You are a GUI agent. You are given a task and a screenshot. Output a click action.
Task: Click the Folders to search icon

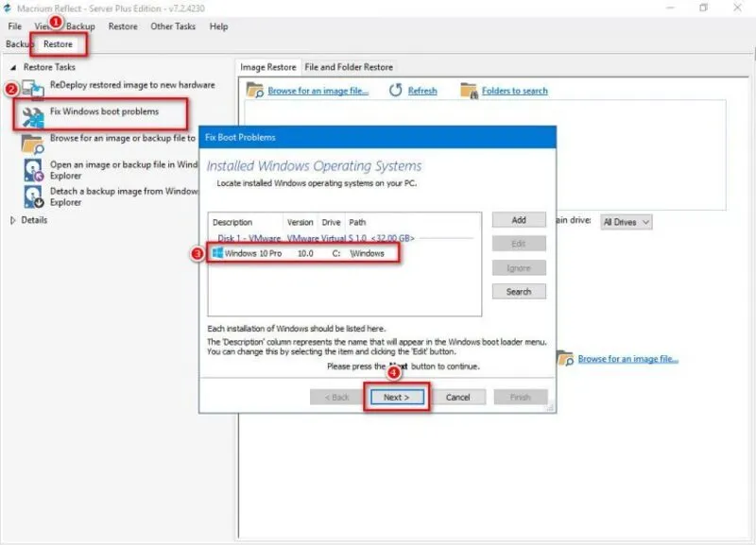[x=469, y=91]
